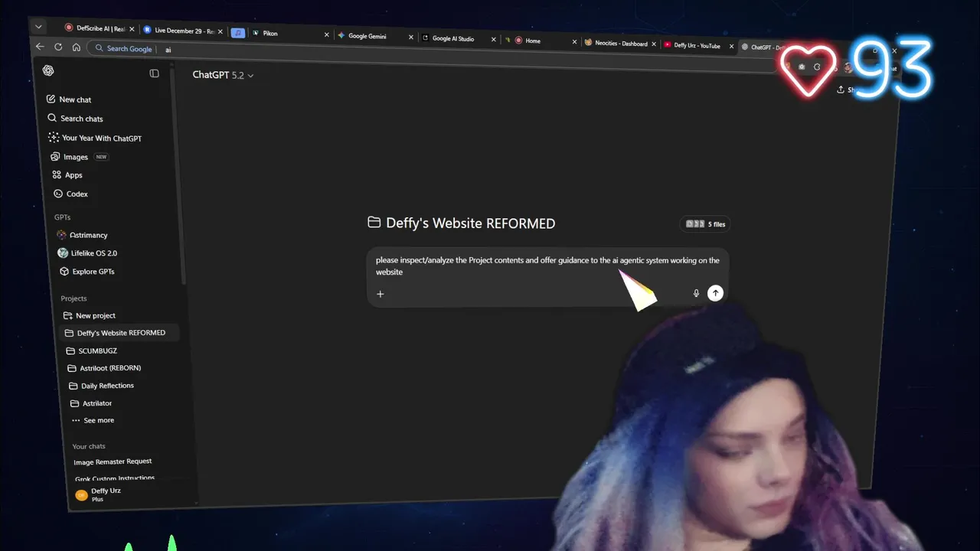This screenshot has height=551, width=980.
Task: Click the camera snapshot icon in toolbar
Action: [802, 67]
